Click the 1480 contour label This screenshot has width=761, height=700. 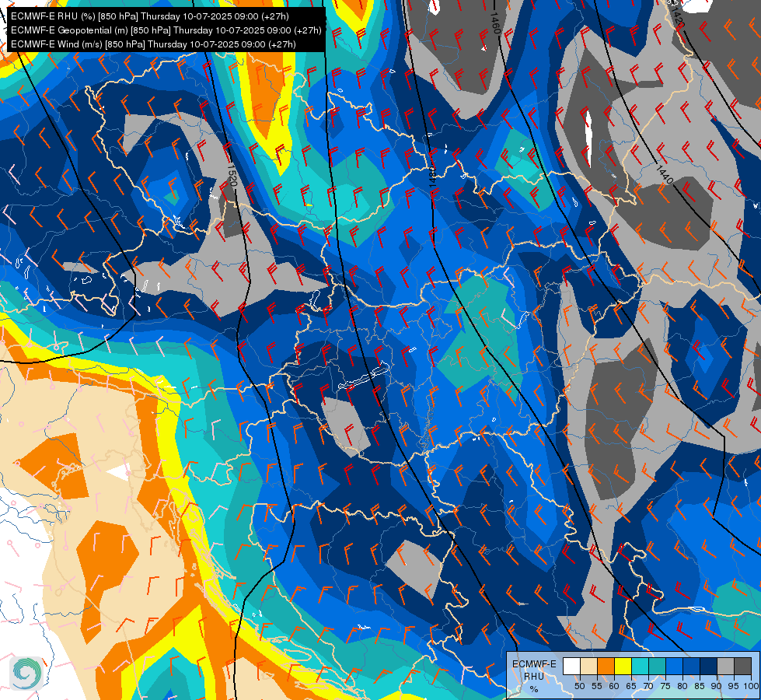(431, 176)
